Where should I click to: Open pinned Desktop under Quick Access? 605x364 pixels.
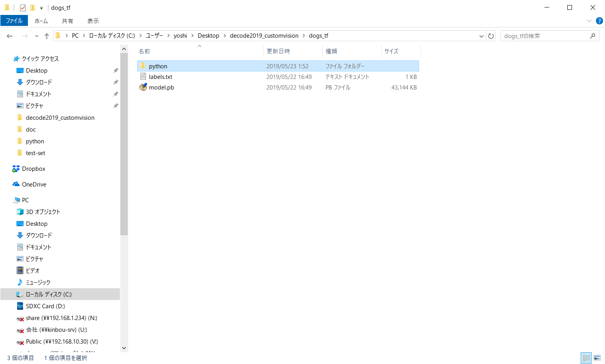click(x=37, y=71)
